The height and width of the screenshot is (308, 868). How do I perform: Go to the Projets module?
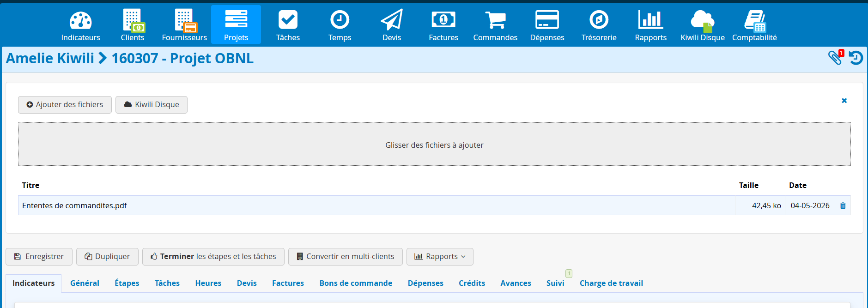(236, 25)
